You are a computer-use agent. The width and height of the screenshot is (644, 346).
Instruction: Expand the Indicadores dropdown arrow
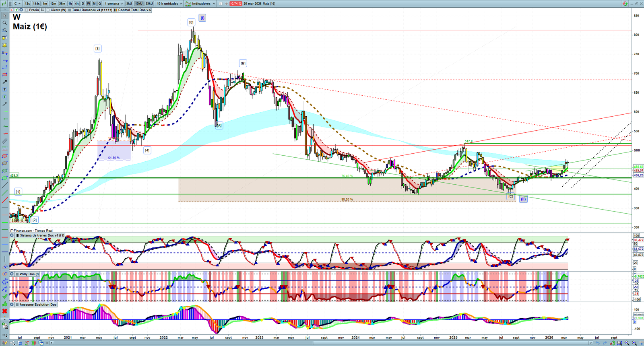[x=214, y=4]
